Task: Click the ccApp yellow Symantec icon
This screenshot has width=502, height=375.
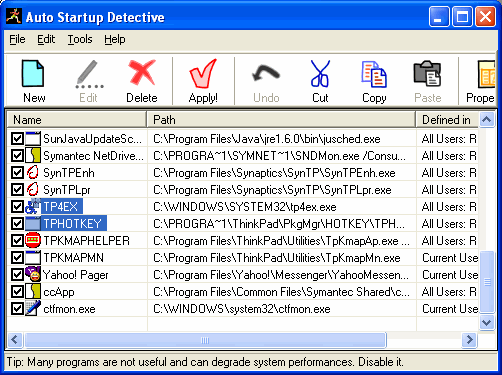Action: (x=33, y=291)
